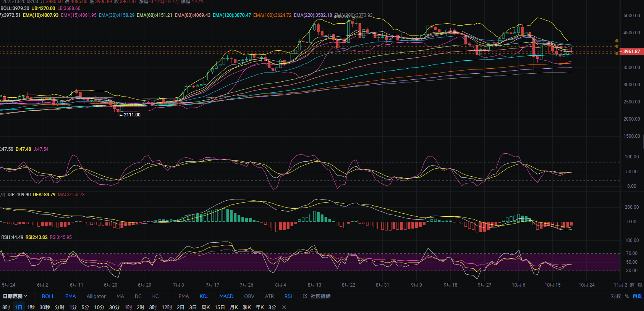Toggle the MACD sub-chart indicator
The width and height of the screenshot is (644, 311).
(x=226, y=296)
